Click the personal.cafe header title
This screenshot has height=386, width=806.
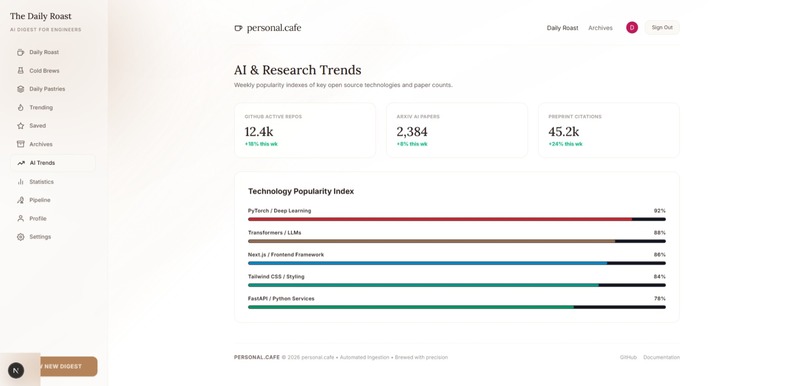(274, 28)
